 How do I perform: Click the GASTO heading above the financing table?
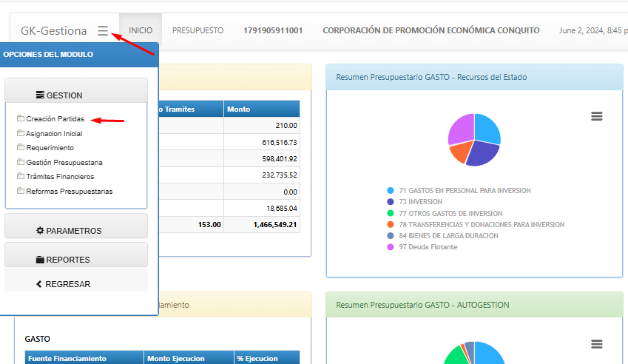(37, 339)
